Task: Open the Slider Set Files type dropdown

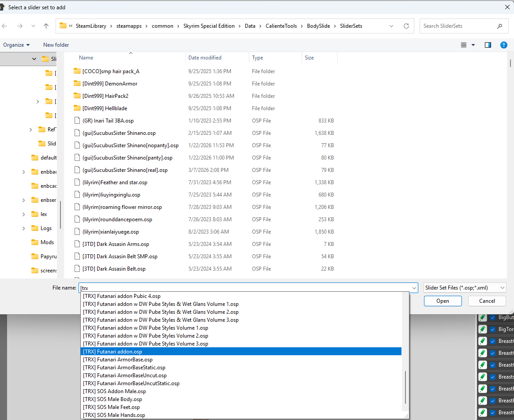Action: pyautogui.click(x=465, y=288)
